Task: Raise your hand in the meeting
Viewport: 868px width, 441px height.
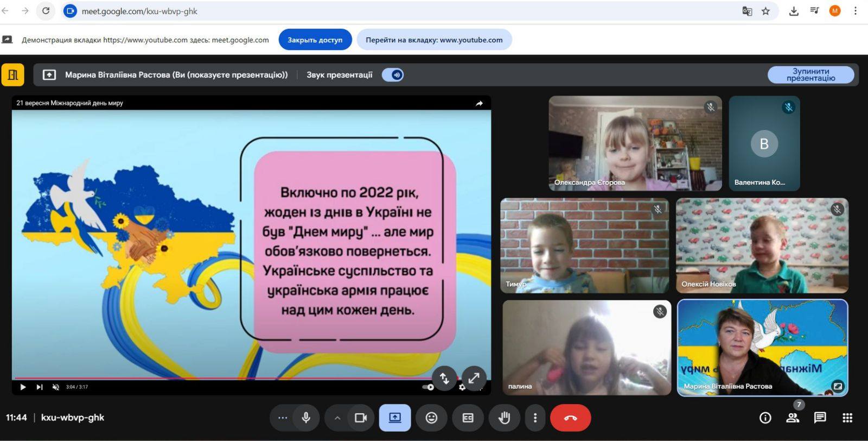Action: 504,418
